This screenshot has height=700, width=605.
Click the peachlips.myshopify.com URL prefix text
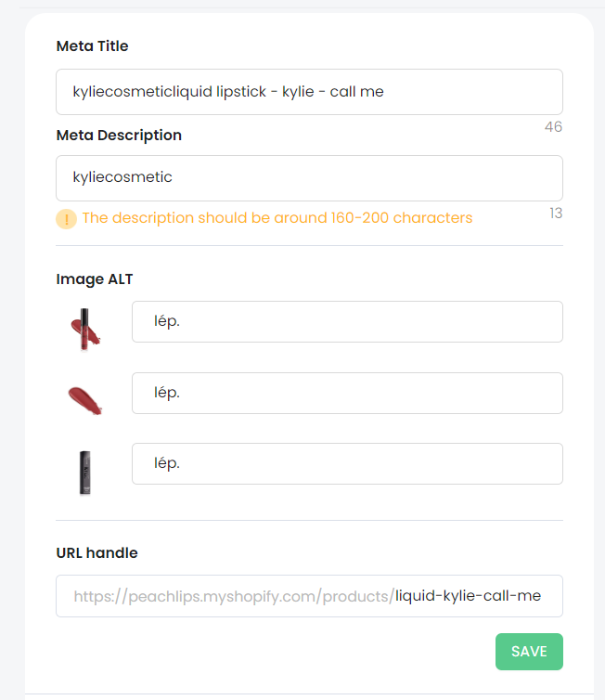tap(234, 596)
